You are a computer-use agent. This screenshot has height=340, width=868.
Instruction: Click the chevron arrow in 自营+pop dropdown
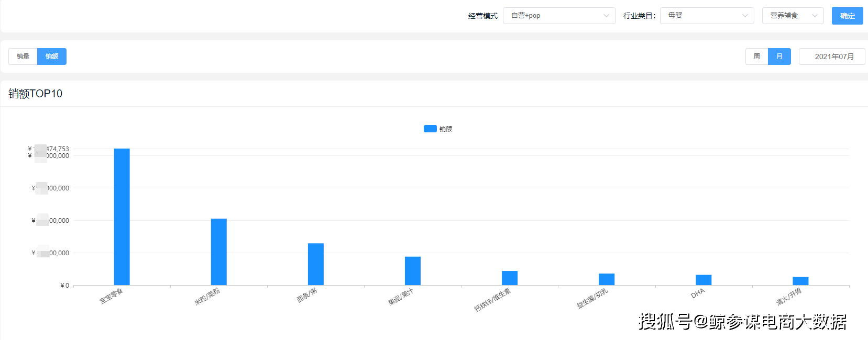click(x=606, y=16)
